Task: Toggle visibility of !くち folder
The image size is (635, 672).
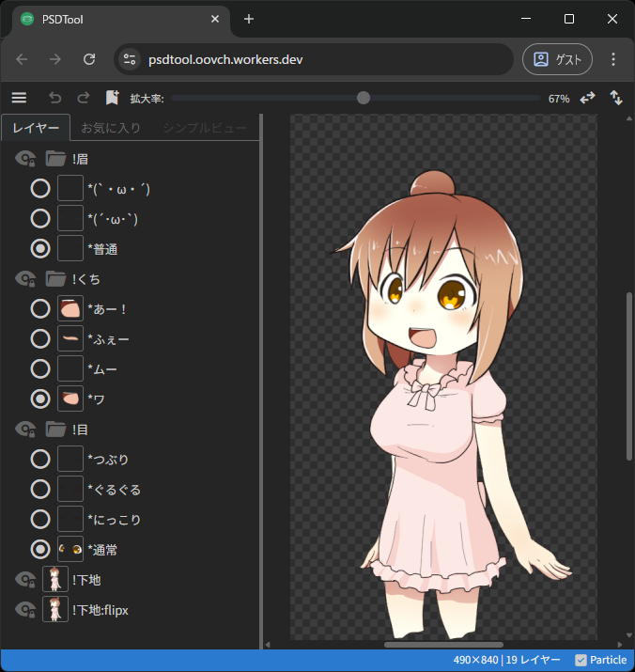Action: (25, 279)
